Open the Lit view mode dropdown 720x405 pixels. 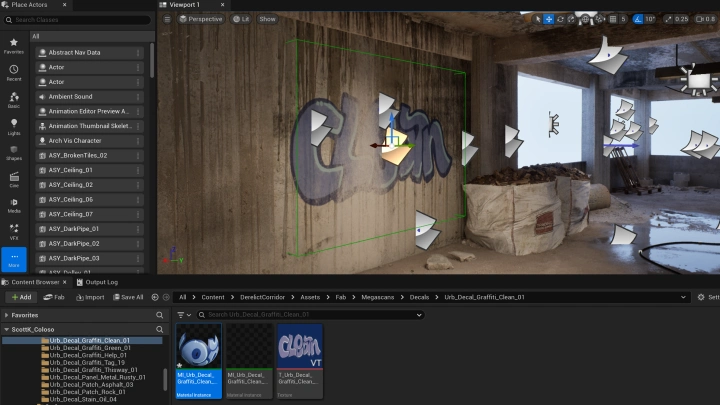tap(241, 19)
